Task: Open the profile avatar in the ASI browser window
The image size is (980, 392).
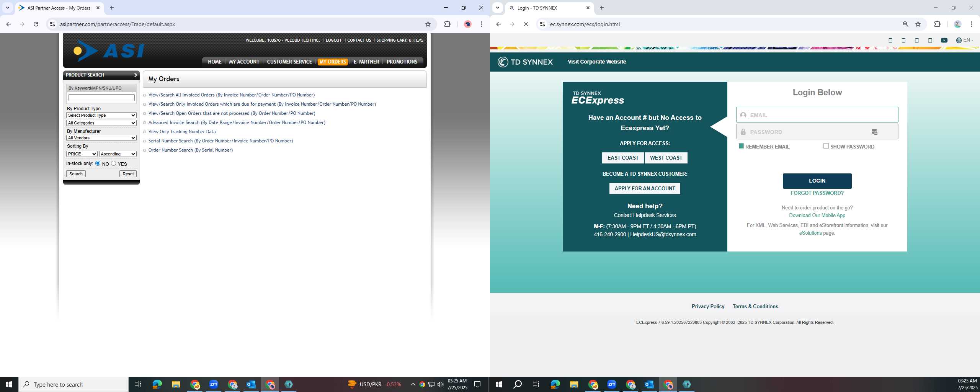Action: [x=467, y=24]
